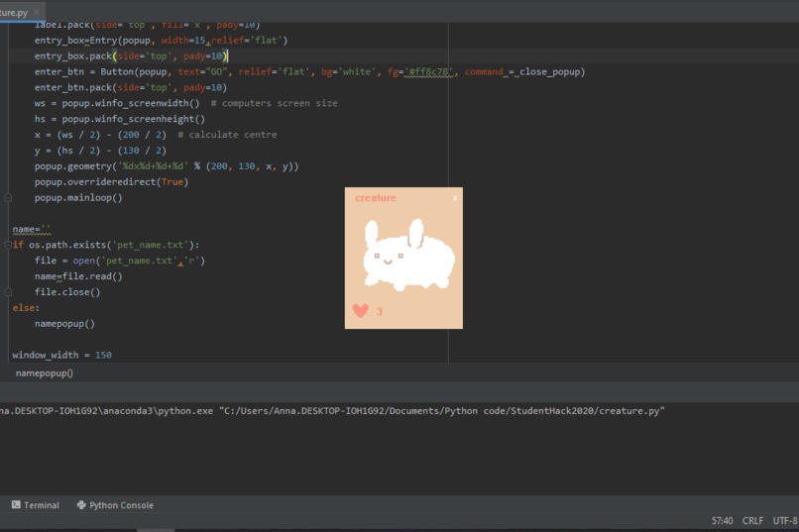The width and height of the screenshot is (799, 532).
Task: Click the Python Console snake icon
Action: click(x=81, y=504)
